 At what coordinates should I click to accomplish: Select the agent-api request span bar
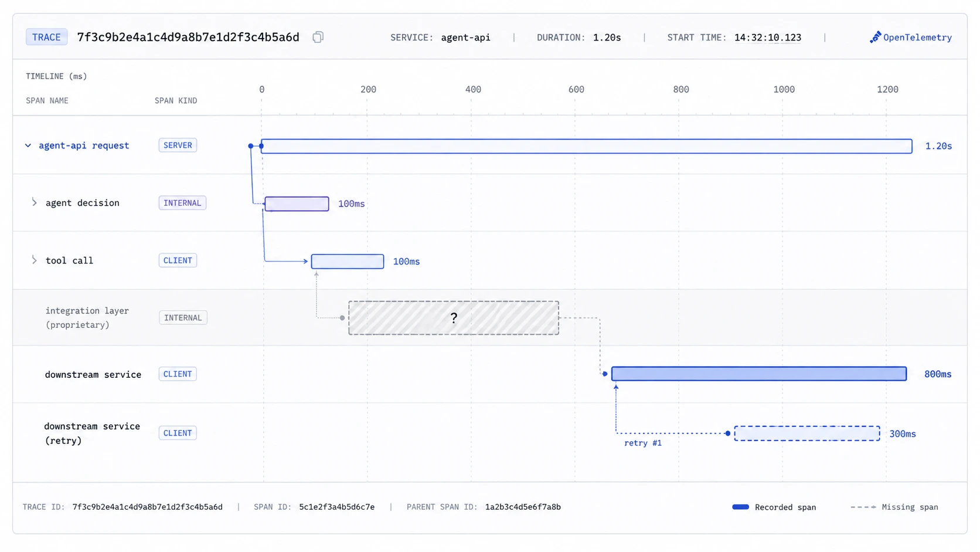coord(586,146)
